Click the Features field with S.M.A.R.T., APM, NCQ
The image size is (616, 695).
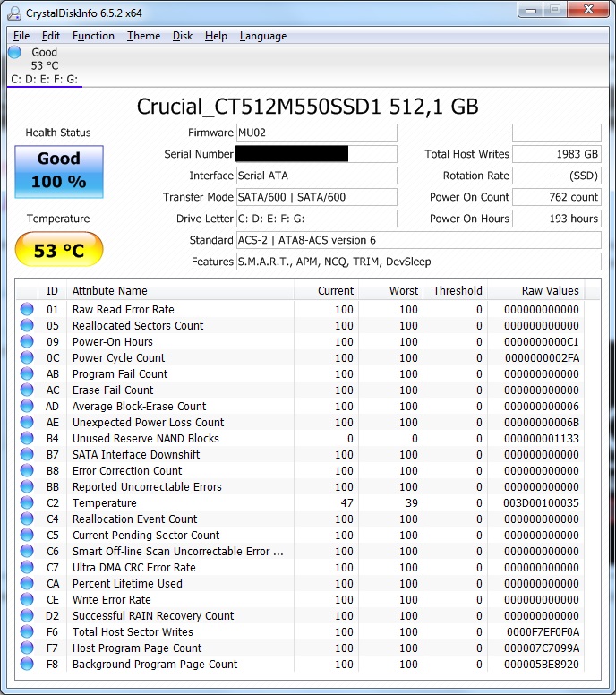tap(419, 262)
